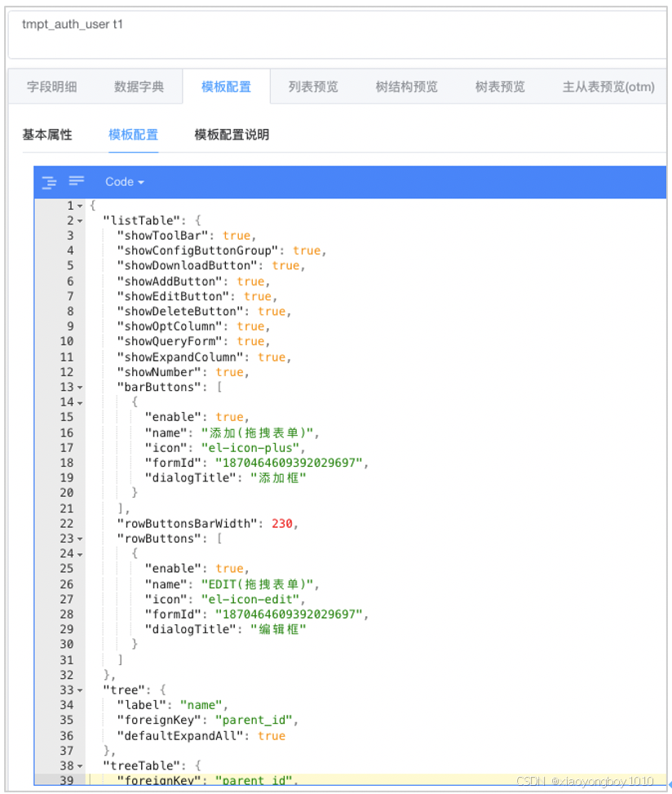Collapse the root object at line 1
This screenshot has width=672, height=794.
pos(80,206)
